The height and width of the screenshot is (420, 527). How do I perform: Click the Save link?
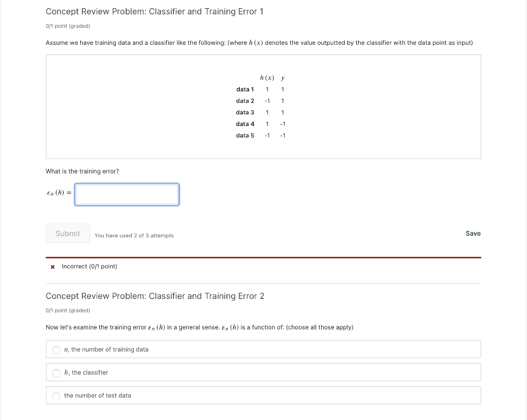coord(473,233)
